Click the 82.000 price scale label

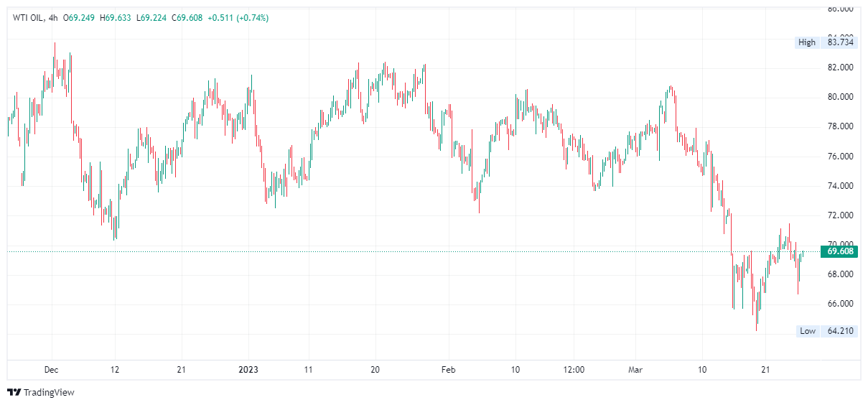tap(840, 67)
